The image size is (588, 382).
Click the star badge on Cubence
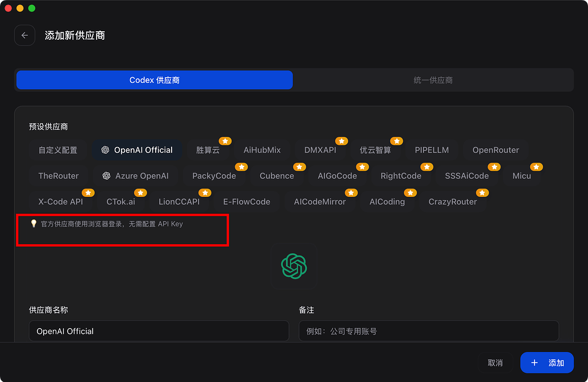tap(299, 167)
